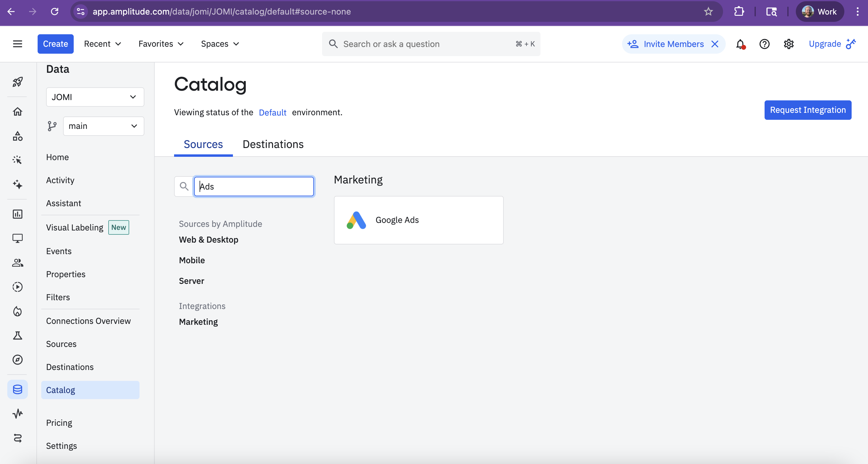Click the Request Integration button
The image size is (868, 464).
(x=808, y=110)
